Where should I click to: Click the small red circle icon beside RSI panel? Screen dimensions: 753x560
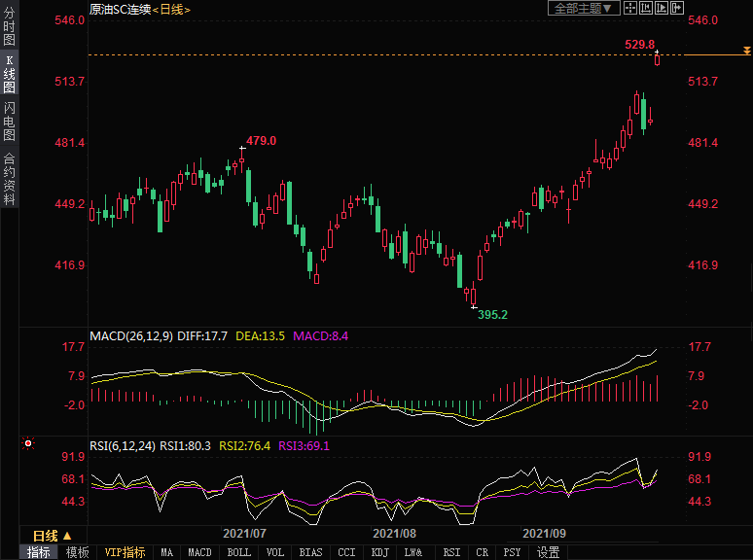point(28,444)
